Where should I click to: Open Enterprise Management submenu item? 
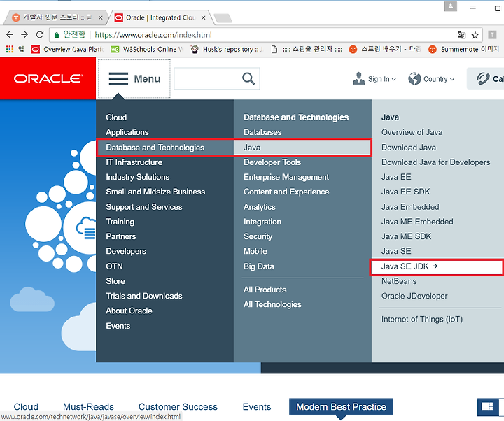(286, 177)
